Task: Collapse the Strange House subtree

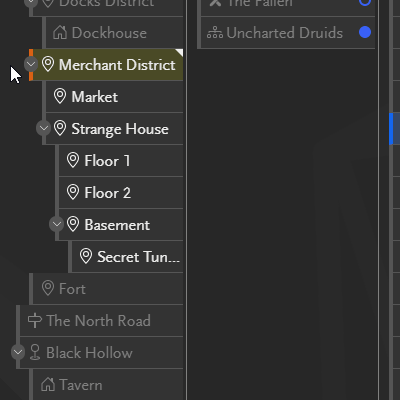Action: coord(44,128)
